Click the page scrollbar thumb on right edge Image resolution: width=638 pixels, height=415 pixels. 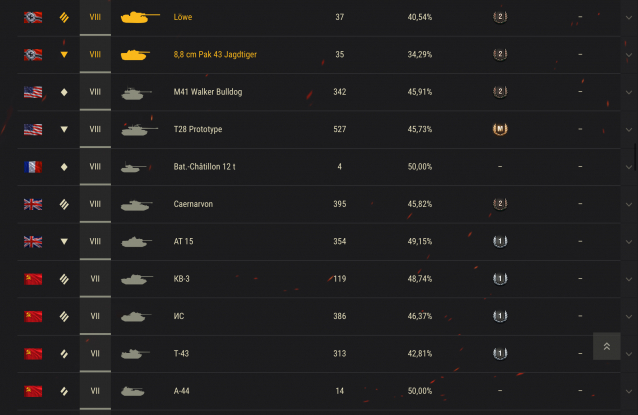(x=635, y=155)
